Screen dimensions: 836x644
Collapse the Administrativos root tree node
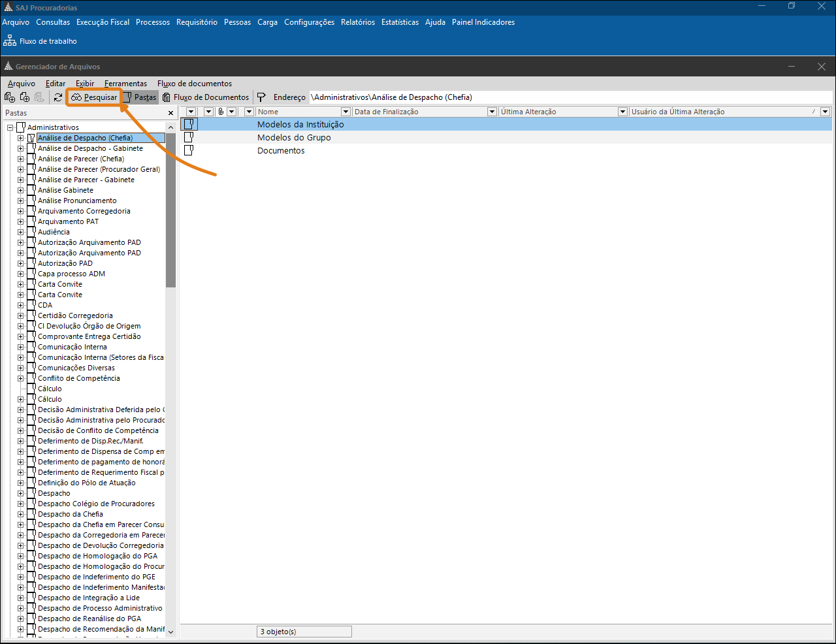coord(10,127)
